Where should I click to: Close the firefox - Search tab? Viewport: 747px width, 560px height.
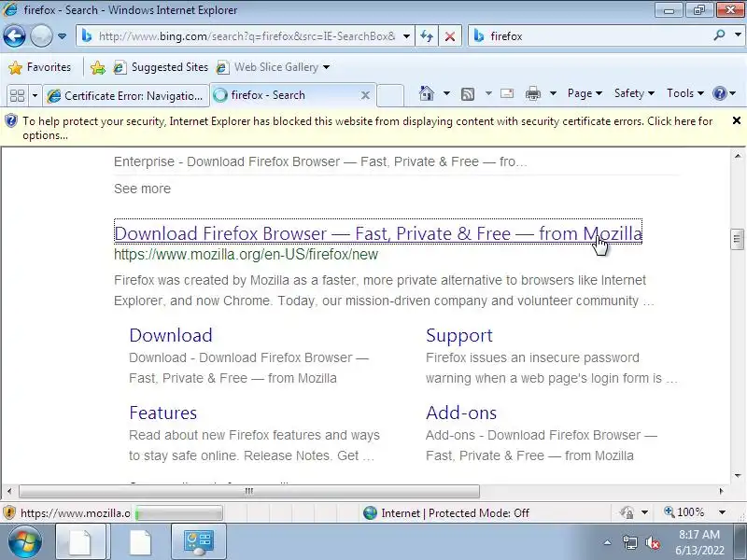tap(365, 95)
